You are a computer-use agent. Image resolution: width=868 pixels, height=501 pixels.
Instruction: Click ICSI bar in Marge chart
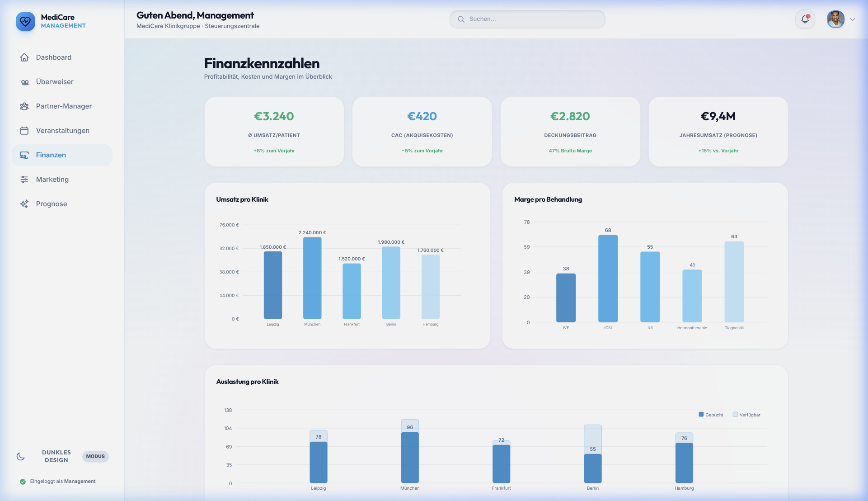[608, 279]
